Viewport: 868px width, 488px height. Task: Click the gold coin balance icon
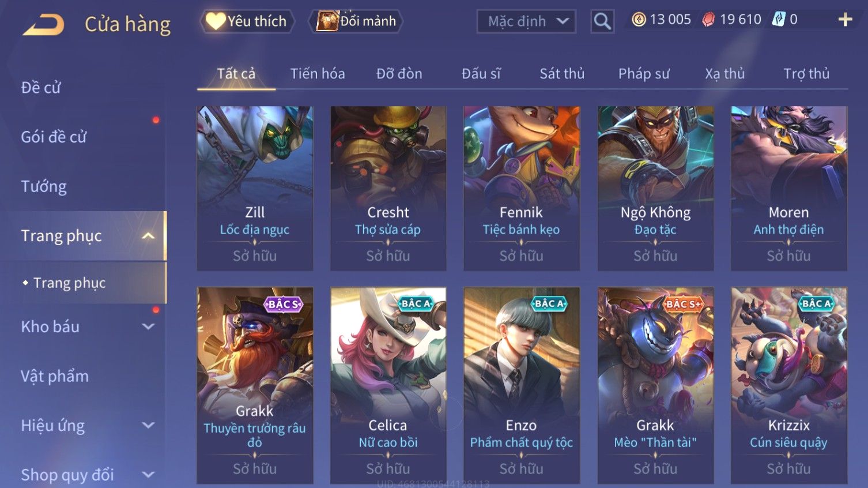coord(639,20)
